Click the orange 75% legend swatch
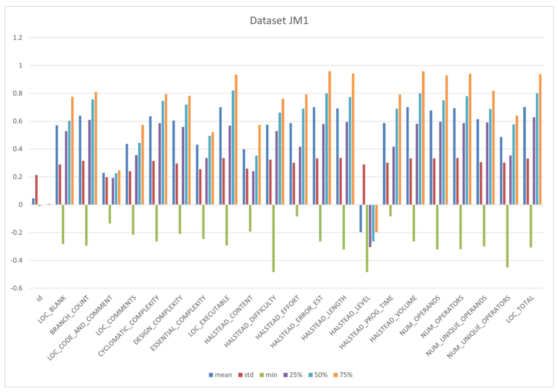Viewport: 558px width, 392px height. [336, 375]
